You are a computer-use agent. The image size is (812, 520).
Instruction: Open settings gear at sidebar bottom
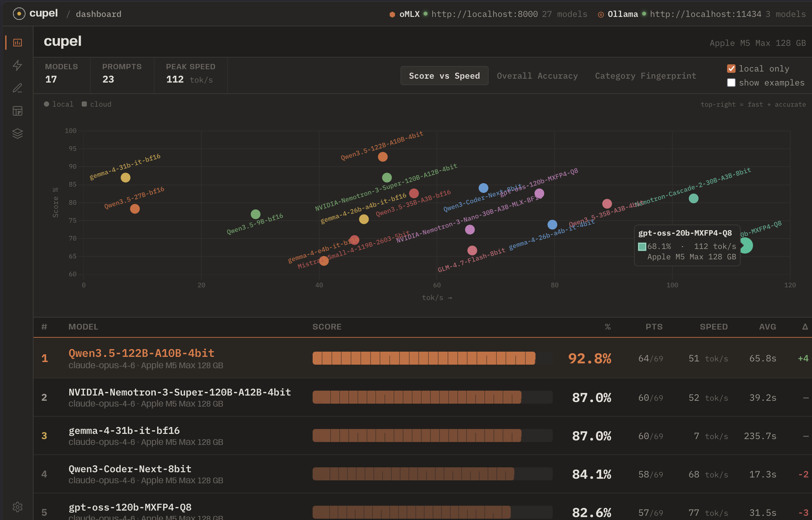click(18, 506)
